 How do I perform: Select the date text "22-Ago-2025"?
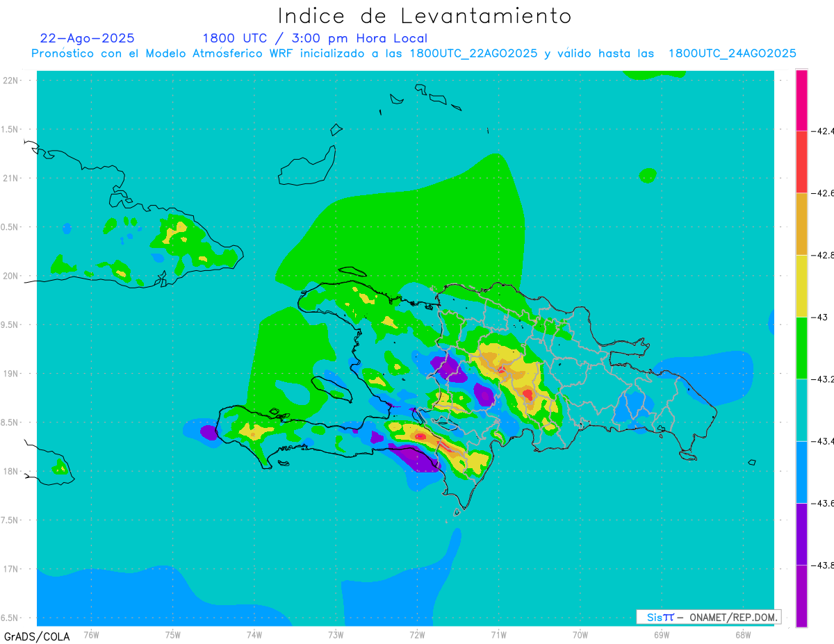[87, 38]
